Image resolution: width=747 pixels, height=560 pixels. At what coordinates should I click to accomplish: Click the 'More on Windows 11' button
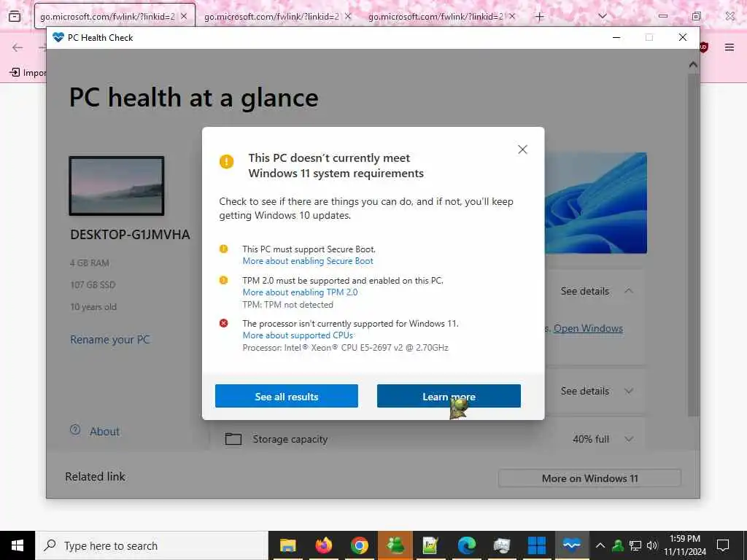tap(589, 478)
